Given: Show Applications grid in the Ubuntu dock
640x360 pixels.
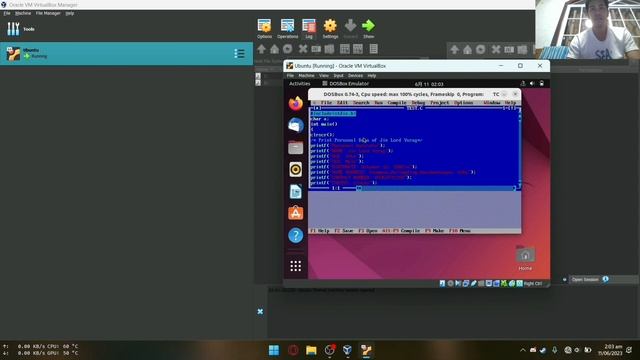Looking at the screenshot, I should pos(296,266).
